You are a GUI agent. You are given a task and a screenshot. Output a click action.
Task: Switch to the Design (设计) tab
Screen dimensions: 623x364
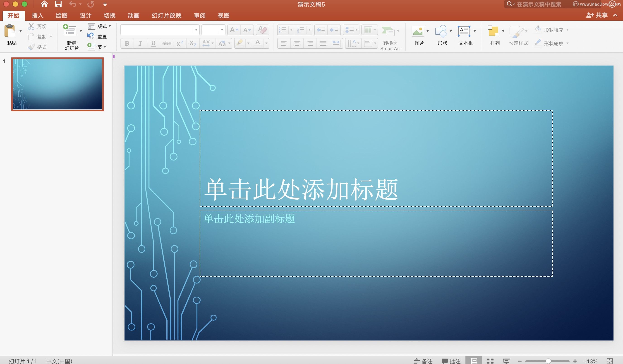click(x=85, y=16)
